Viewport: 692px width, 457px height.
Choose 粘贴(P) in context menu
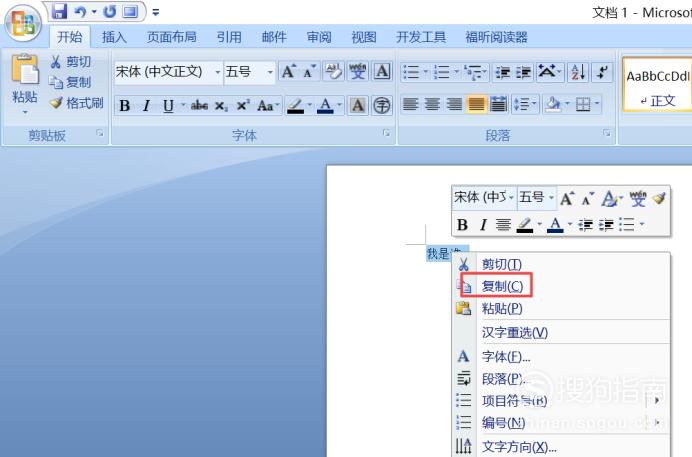[x=561, y=308]
